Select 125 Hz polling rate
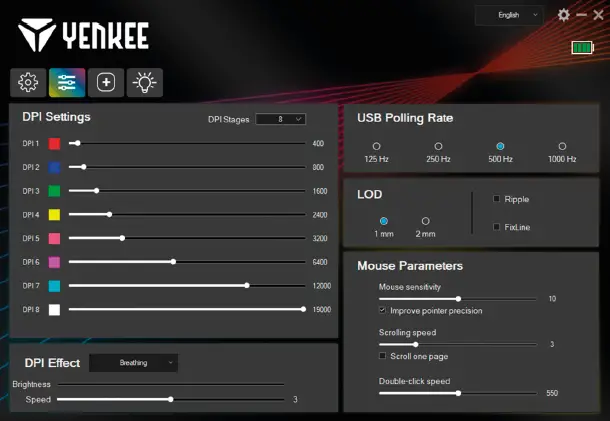Image resolution: width=610 pixels, height=421 pixels. [x=376, y=146]
